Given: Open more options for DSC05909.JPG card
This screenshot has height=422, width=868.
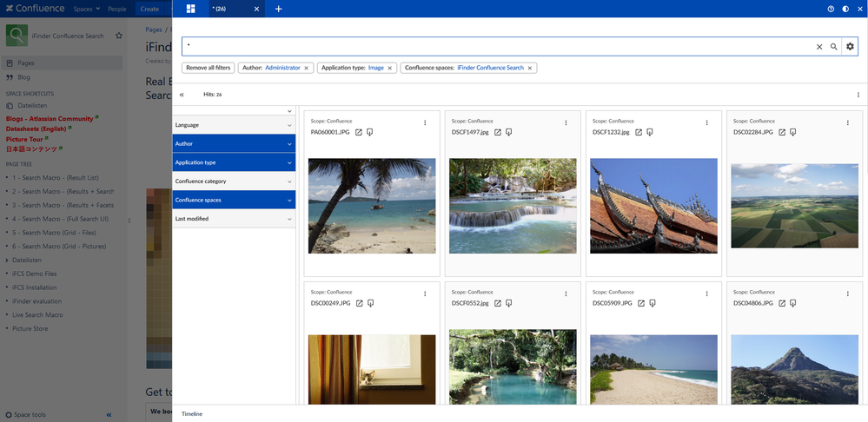Looking at the screenshot, I should (x=707, y=293).
